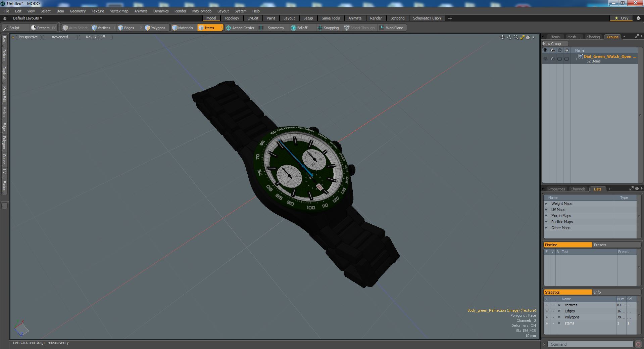
Task: Click the viewport zoom magnifier icon
Action: coord(516,37)
